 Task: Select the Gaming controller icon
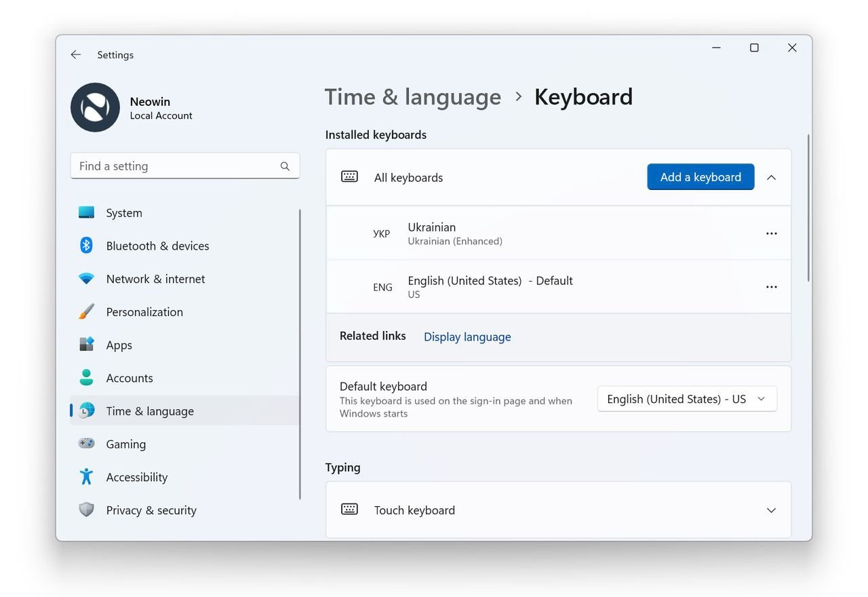(x=86, y=444)
